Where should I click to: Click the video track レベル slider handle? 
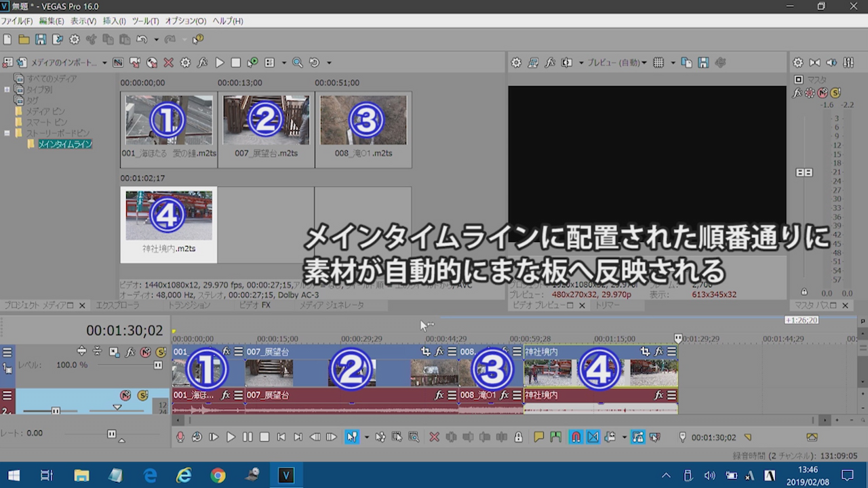pos(158,365)
